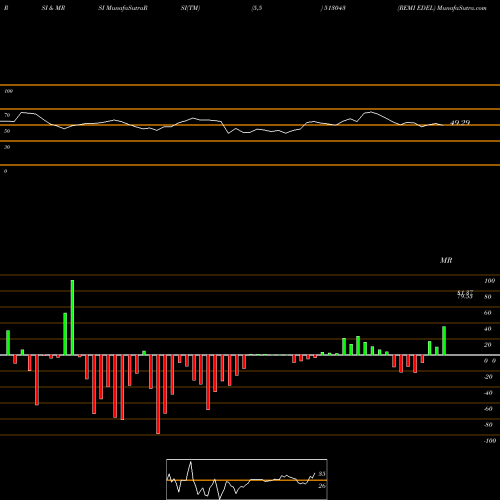This screenshot has height=500, width=500.
Task: Select the tallest green histogram bar
Action: (72, 317)
